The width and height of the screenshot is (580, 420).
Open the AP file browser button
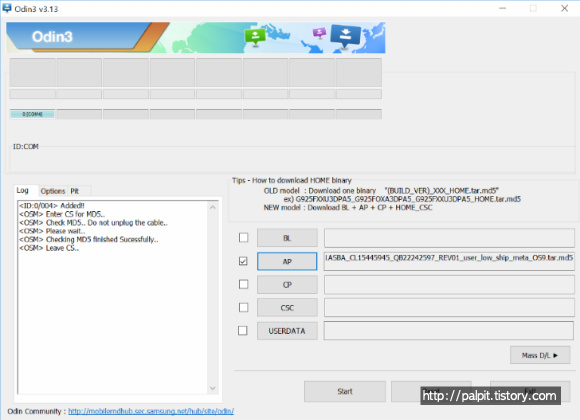[x=287, y=261]
